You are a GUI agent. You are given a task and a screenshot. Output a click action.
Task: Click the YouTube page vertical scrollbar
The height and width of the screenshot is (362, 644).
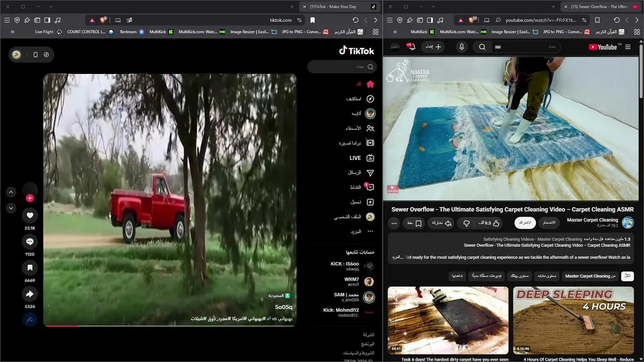(641, 70)
